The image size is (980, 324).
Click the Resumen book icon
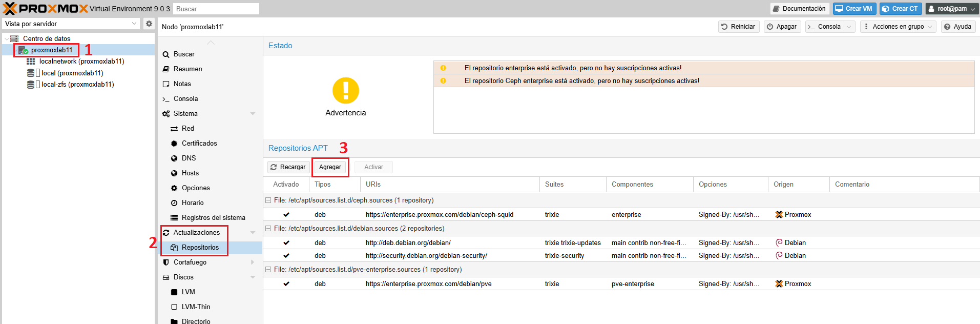click(x=166, y=69)
